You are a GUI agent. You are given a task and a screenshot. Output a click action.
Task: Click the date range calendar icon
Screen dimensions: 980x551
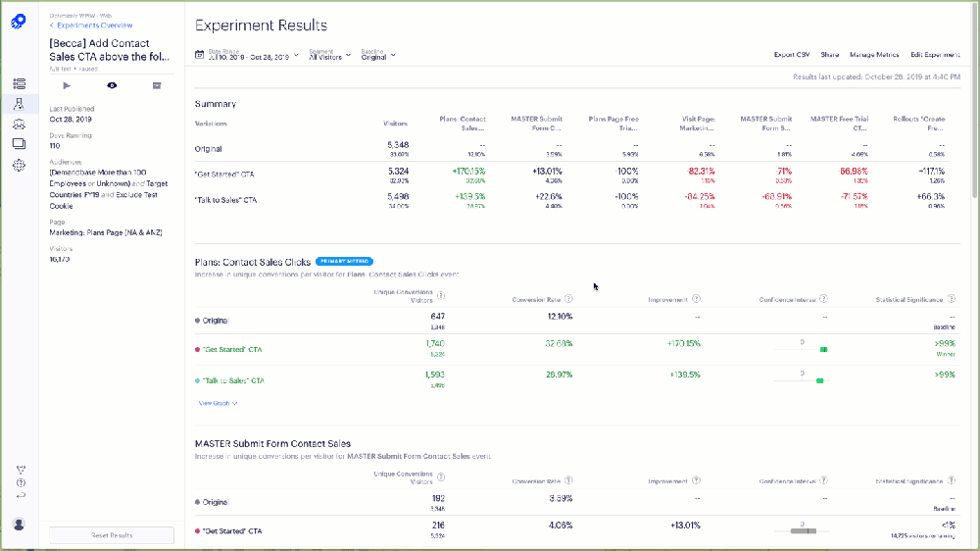(x=200, y=55)
